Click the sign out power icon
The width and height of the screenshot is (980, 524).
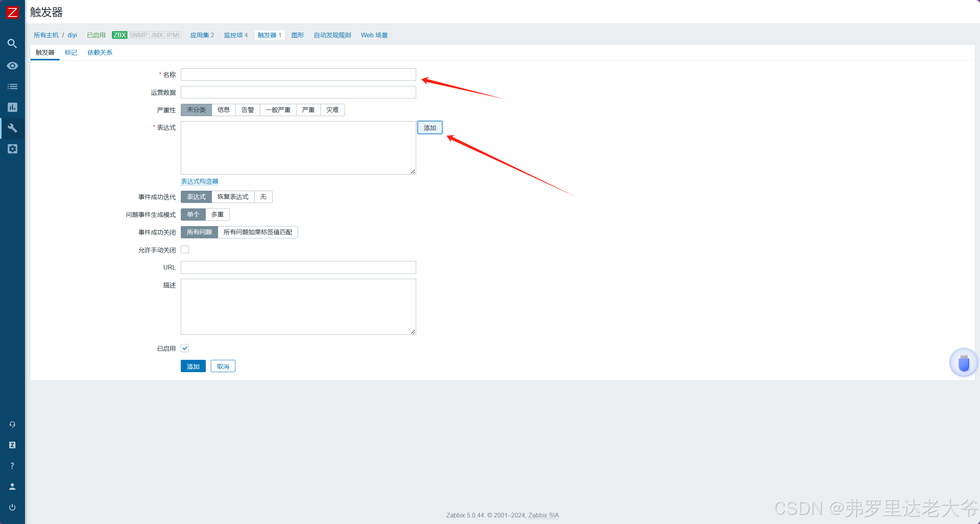12,507
